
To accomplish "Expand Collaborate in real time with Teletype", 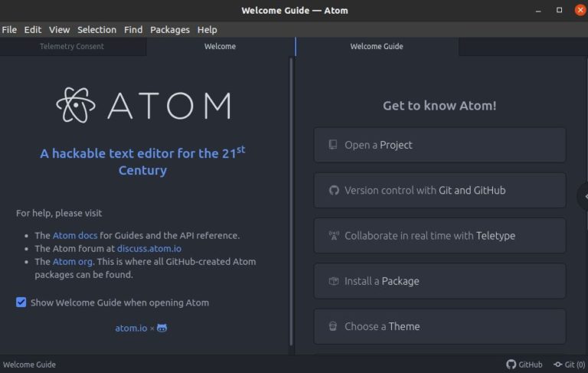I will (x=439, y=236).
